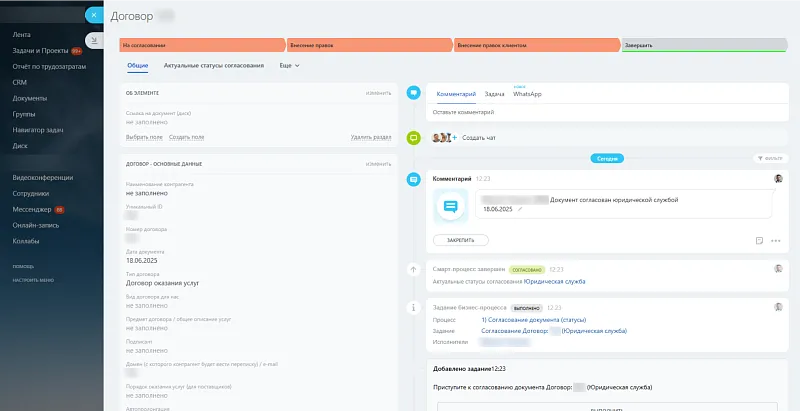Expand the Еще dropdown menu

(289, 66)
